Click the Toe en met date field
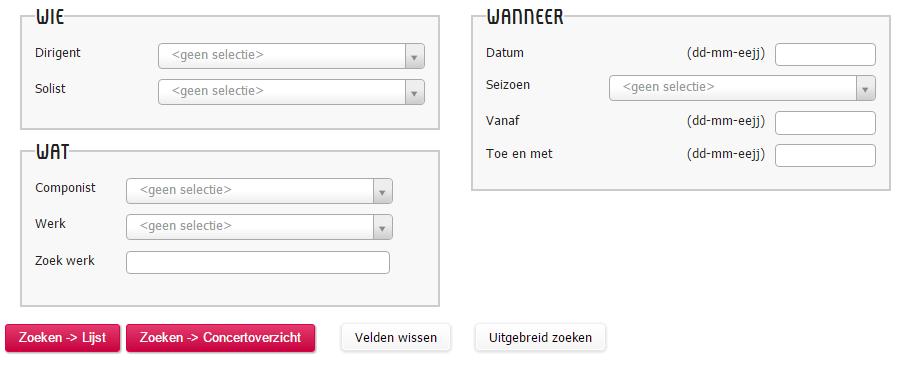916x365 pixels. pyautogui.click(x=825, y=155)
